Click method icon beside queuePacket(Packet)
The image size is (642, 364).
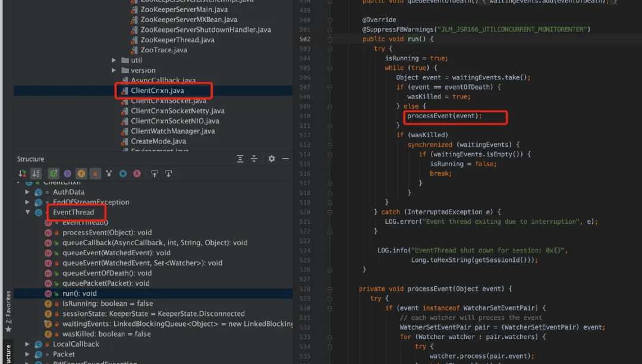[x=48, y=283]
